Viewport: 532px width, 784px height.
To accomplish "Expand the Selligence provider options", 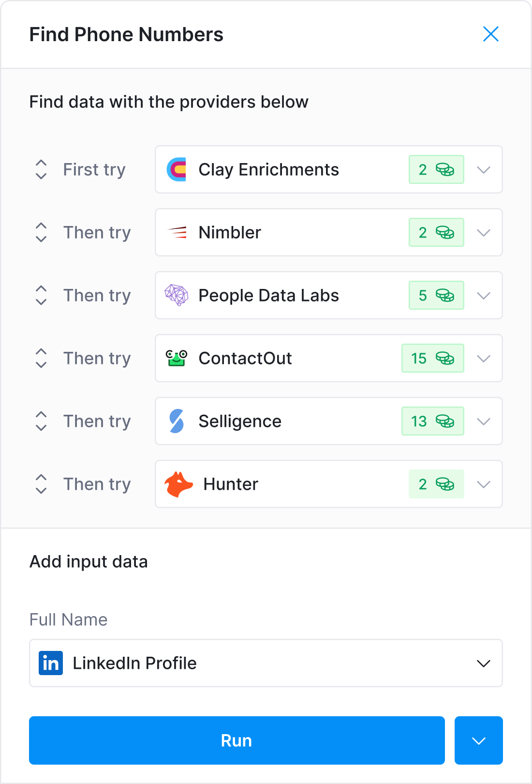I will pos(483,421).
